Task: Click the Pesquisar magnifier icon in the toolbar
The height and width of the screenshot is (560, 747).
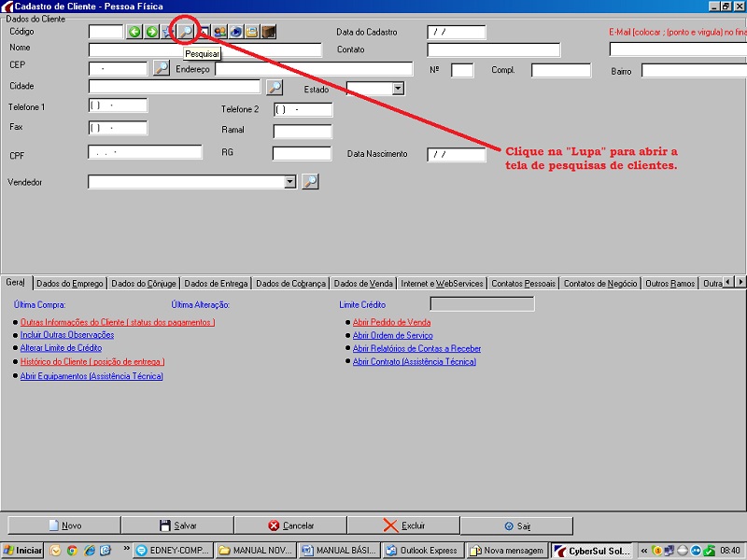Action: [x=186, y=32]
